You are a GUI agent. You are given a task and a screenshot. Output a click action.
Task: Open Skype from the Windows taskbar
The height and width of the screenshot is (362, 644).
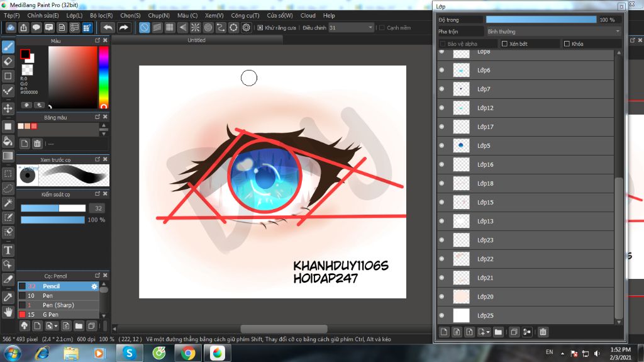pyautogui.click(x=130, y=353)
